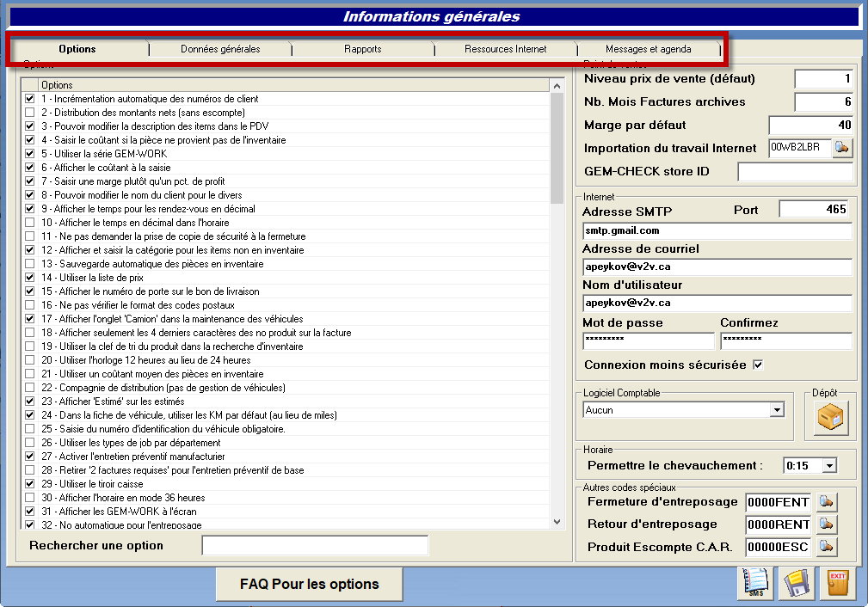Click the Produit Escompte C.A.R. code field
This screenshot has width=868, height=607.
779,547
